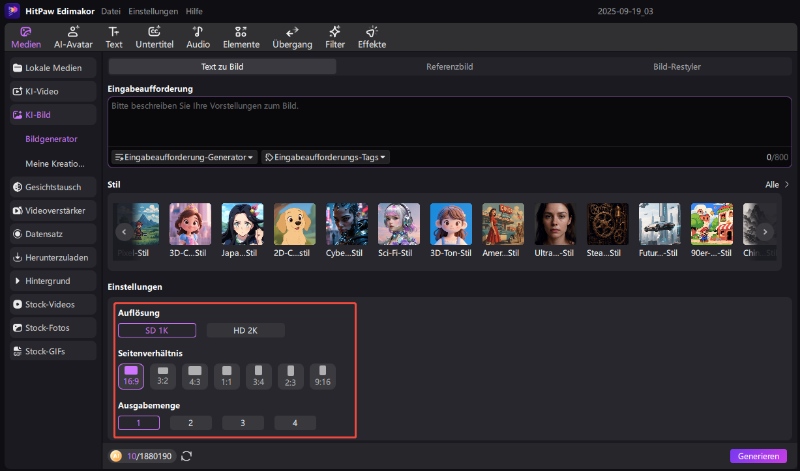Viewport: 800px width, 471px height.
Task: Switch to Text zu Bild tab
Action: 222,67
